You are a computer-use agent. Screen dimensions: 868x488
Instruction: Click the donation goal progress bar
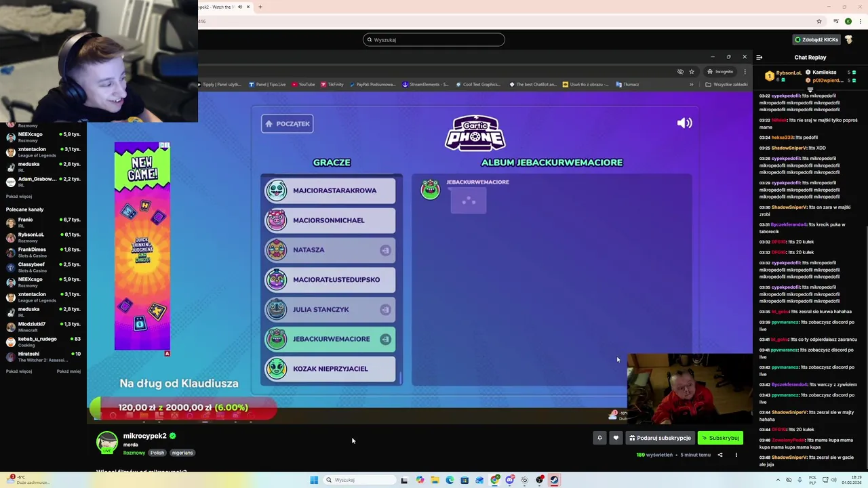(x=183, y=407)
